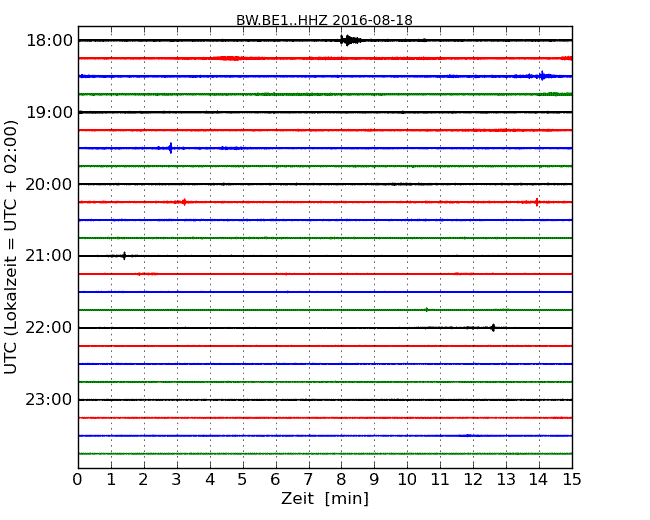Screen dimensions: 650x520
Task: Select the blue spike near minute 3 after 19:00
Action: coord(170,148)
